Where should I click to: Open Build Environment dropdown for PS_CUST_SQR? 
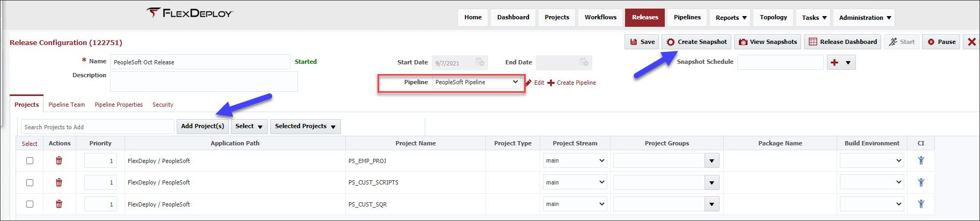pyautogui.click(x=872, y=204)
